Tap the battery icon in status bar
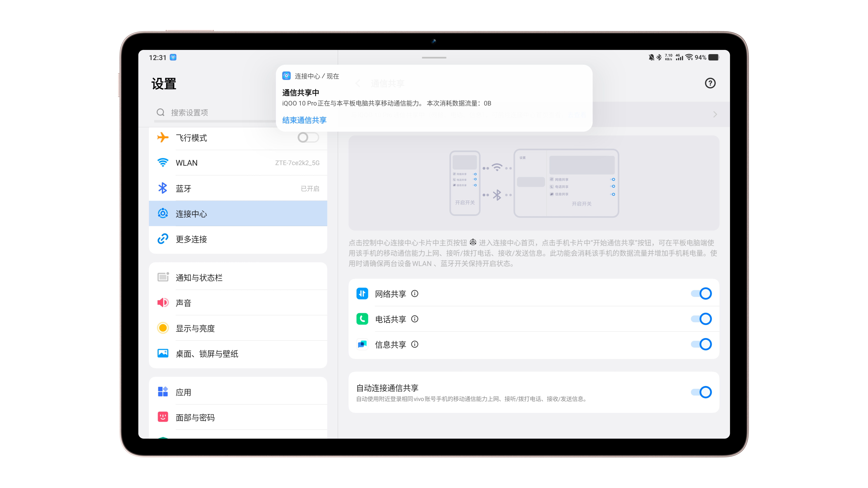This screenshot has width=868, height=488. [x=714, y=58]
